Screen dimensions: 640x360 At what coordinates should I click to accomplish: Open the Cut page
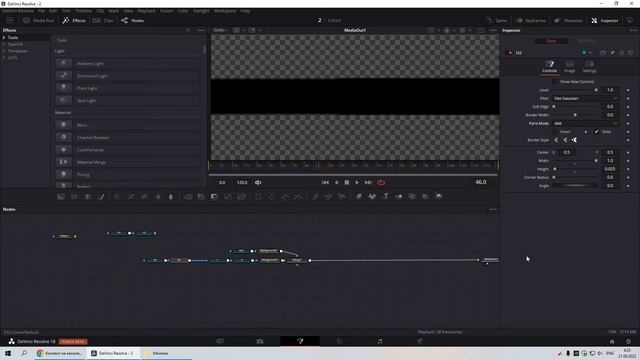[220, 341]
